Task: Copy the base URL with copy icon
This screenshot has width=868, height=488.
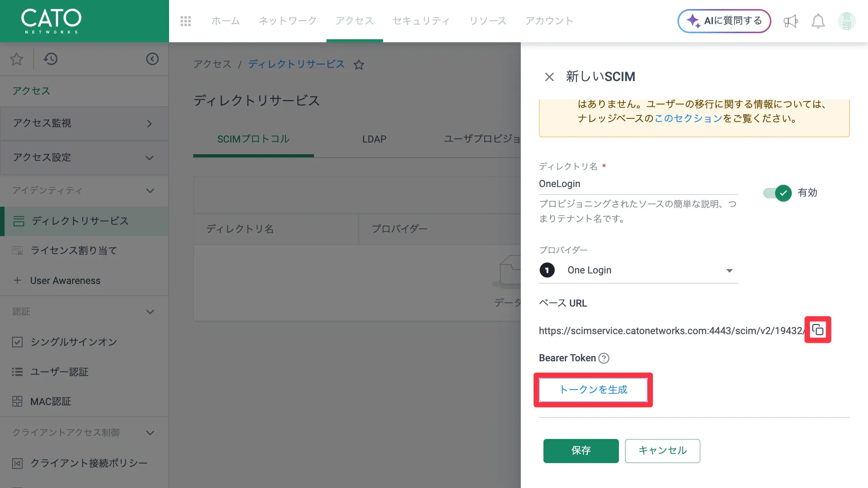Action: pos(817,330)
